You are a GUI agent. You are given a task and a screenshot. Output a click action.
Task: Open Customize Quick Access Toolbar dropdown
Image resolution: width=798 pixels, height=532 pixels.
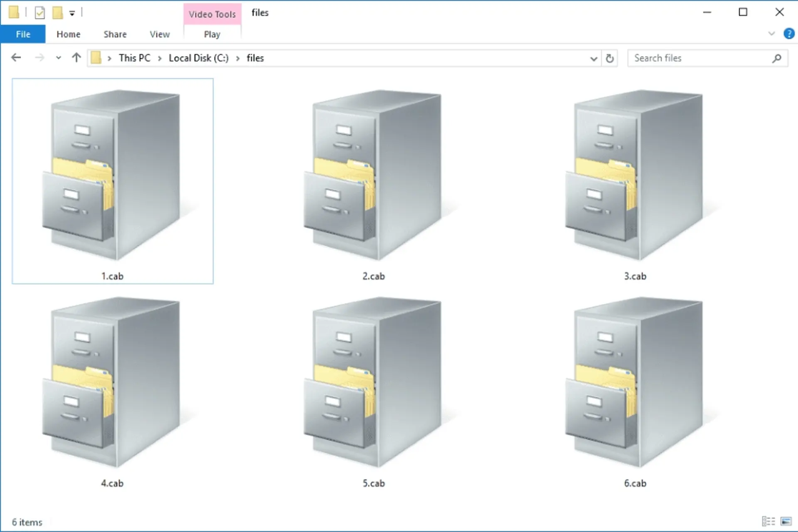click(x=72, y=14)
